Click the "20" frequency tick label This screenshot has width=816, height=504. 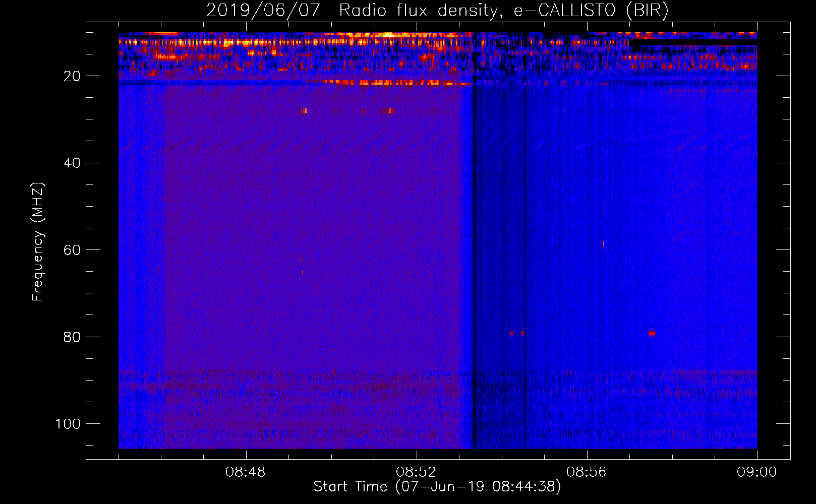point(73,76)
